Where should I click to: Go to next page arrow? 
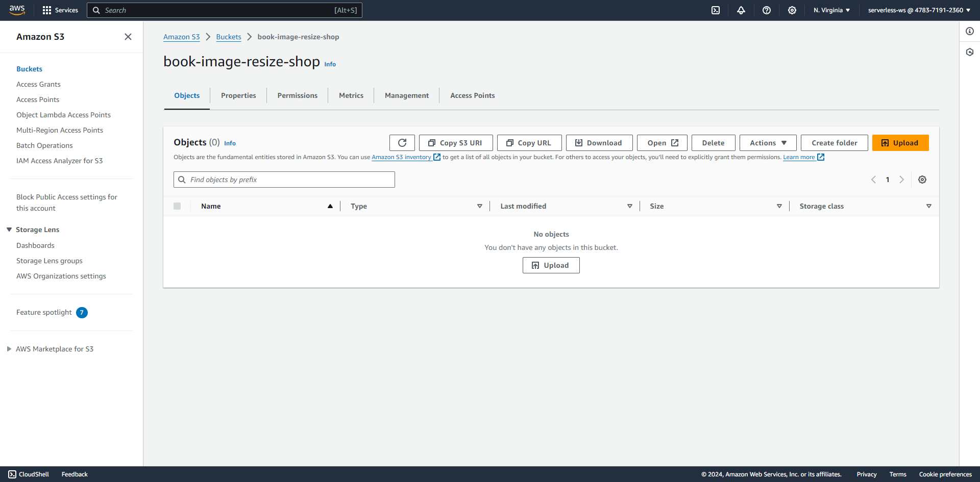pyautogui.click(x=902, y=180)
